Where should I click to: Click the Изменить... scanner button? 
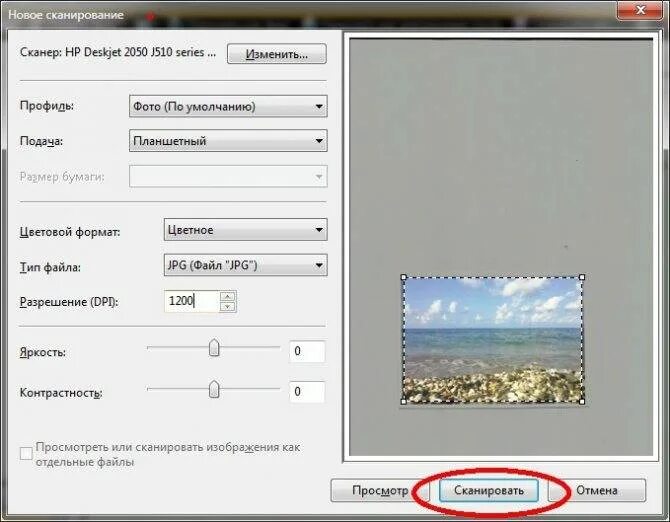point(276,54)
